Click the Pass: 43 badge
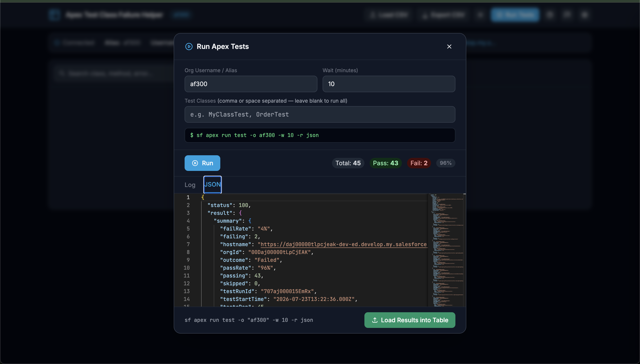This screenshot has height=364, width=640. (x=385, y=163)
